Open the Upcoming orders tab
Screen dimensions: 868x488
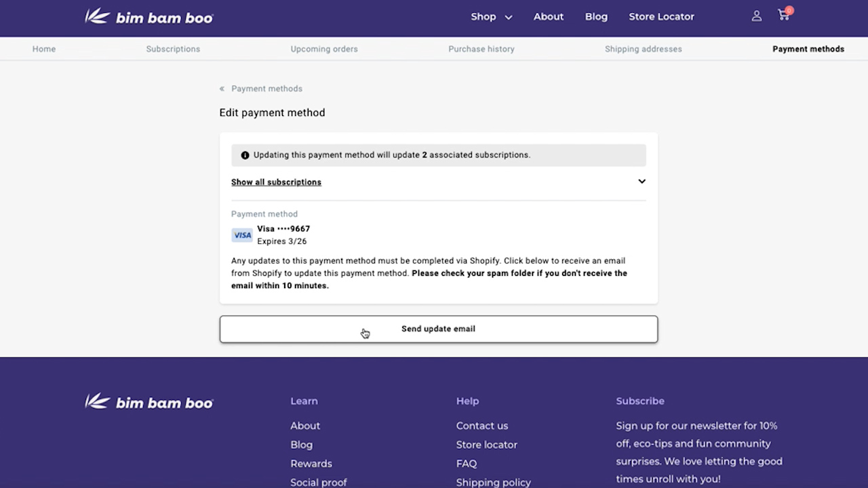[324, 49]
